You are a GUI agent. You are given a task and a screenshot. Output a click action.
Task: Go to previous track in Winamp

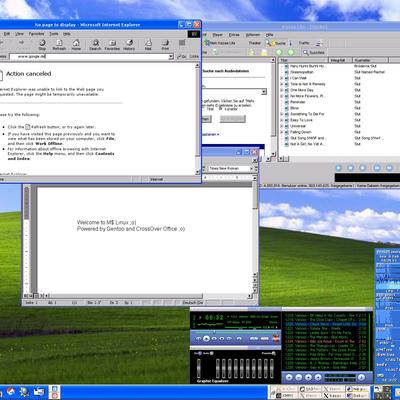tap(199, 339)
